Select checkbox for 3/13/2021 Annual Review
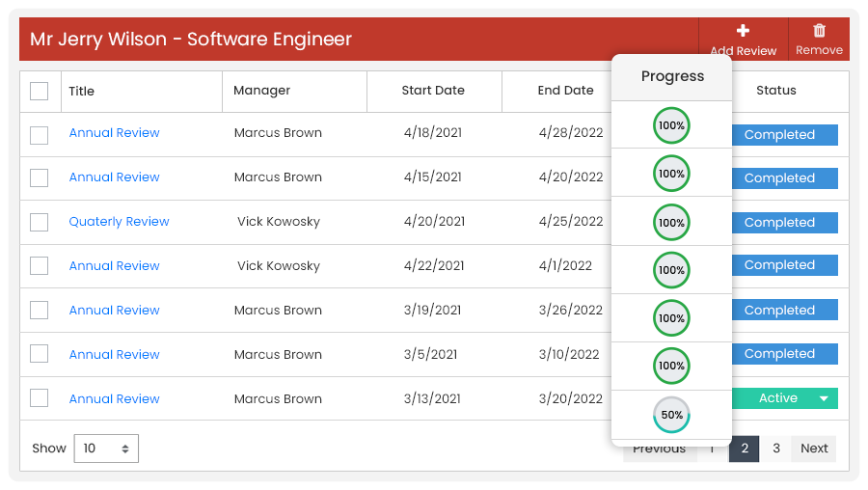 40,398
